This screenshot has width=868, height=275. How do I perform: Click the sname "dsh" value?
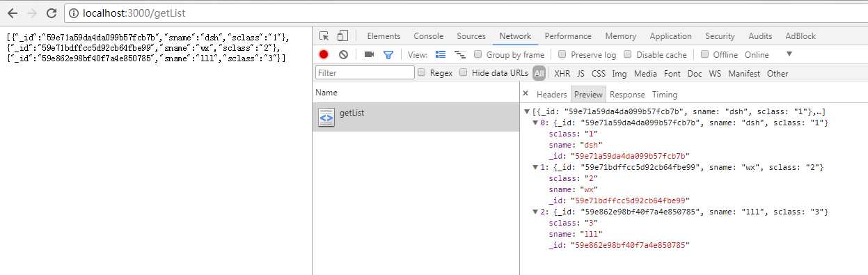point(591,146)
